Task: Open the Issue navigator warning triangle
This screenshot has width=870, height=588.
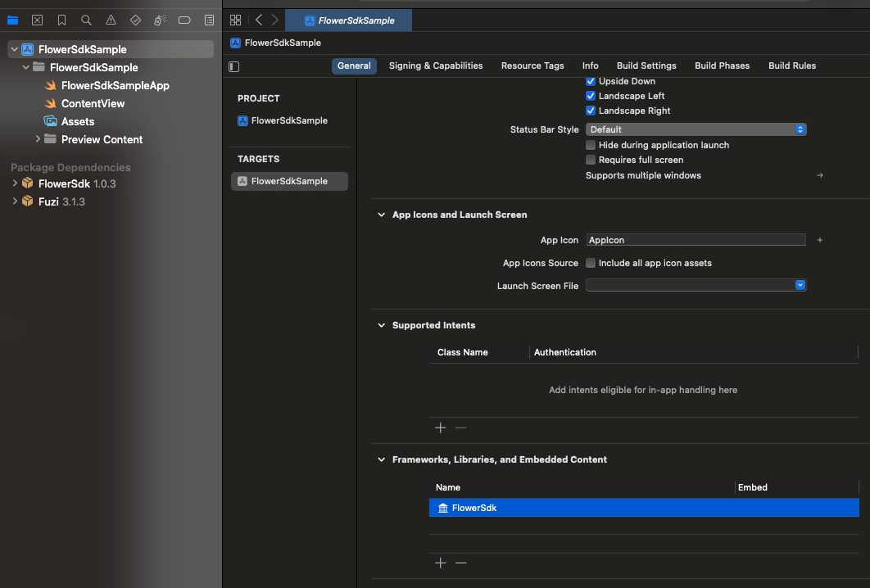Action: [111, 20]
